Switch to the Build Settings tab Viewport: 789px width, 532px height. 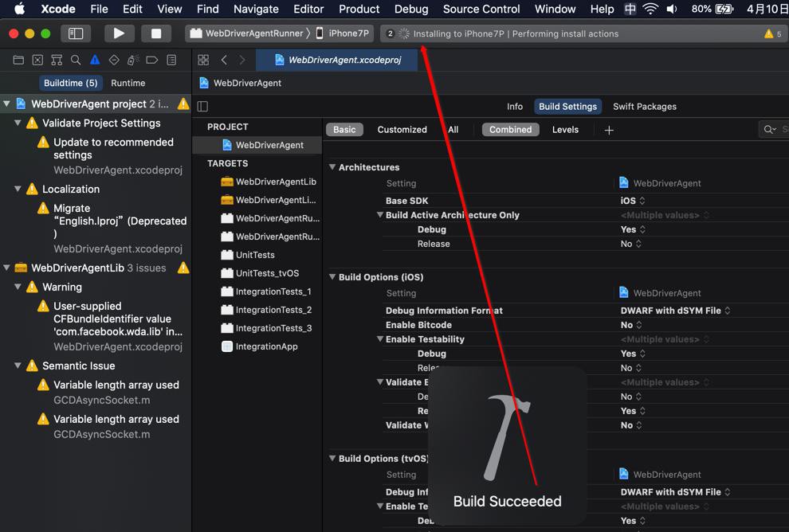pos(567,107)
